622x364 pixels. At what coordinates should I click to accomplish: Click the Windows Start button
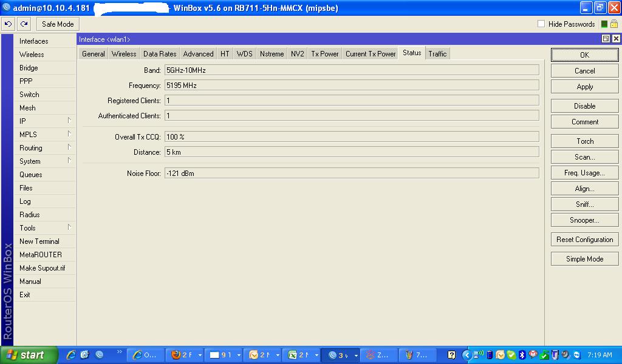29,355
